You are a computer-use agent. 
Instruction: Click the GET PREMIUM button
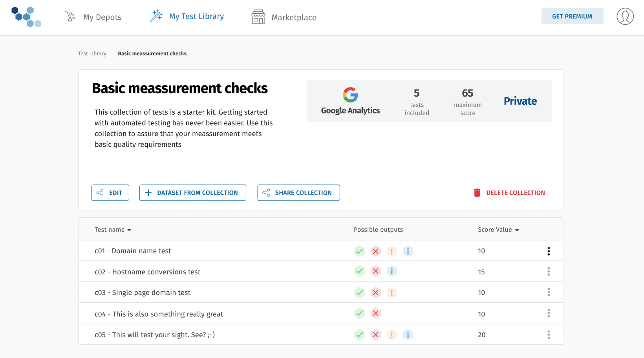click(x=572, y=16)
